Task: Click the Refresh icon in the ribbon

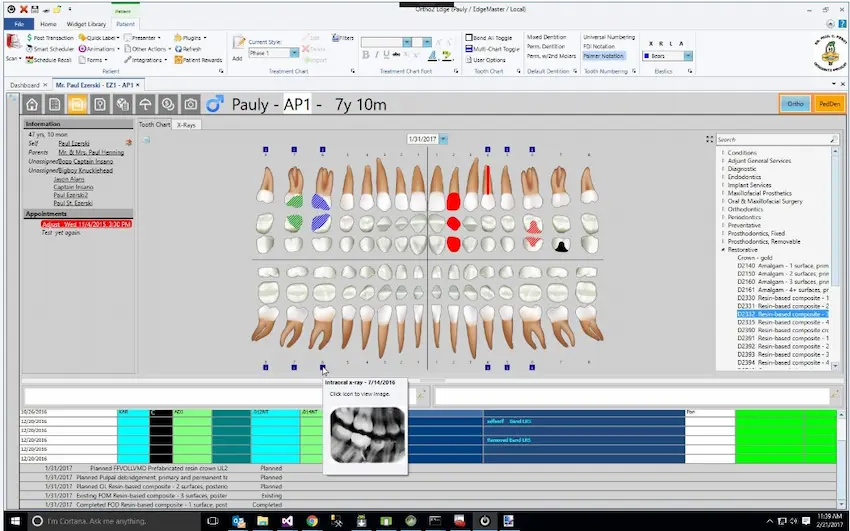Action: 188,49
